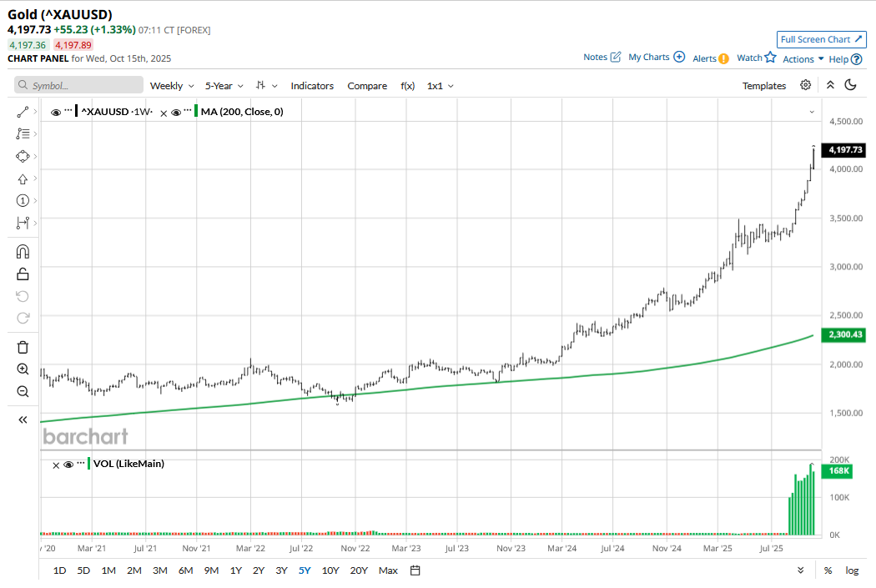Viewport: 876px width, 588px height.
Task: Click the Full Screen Chart button
Action: coord(822,39)
